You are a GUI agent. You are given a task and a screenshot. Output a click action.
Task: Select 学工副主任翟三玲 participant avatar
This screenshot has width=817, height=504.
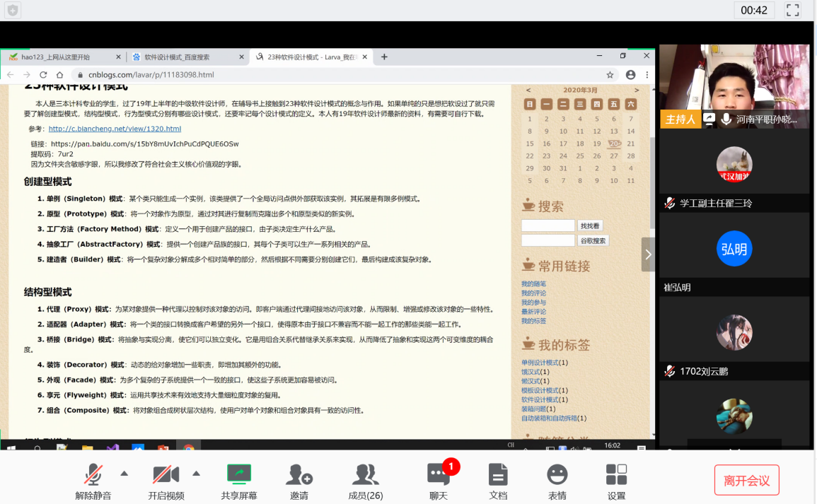click(x=734, y=164)
